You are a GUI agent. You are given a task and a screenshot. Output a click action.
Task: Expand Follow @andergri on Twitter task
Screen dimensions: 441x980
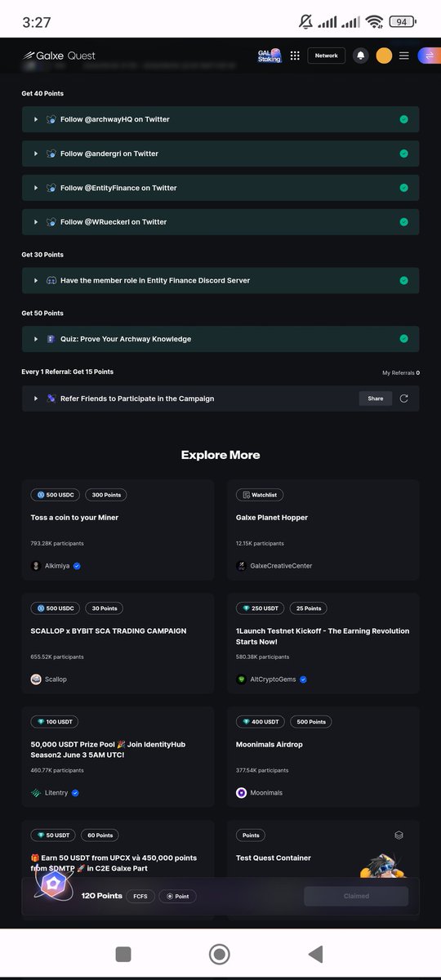(220, 154)
